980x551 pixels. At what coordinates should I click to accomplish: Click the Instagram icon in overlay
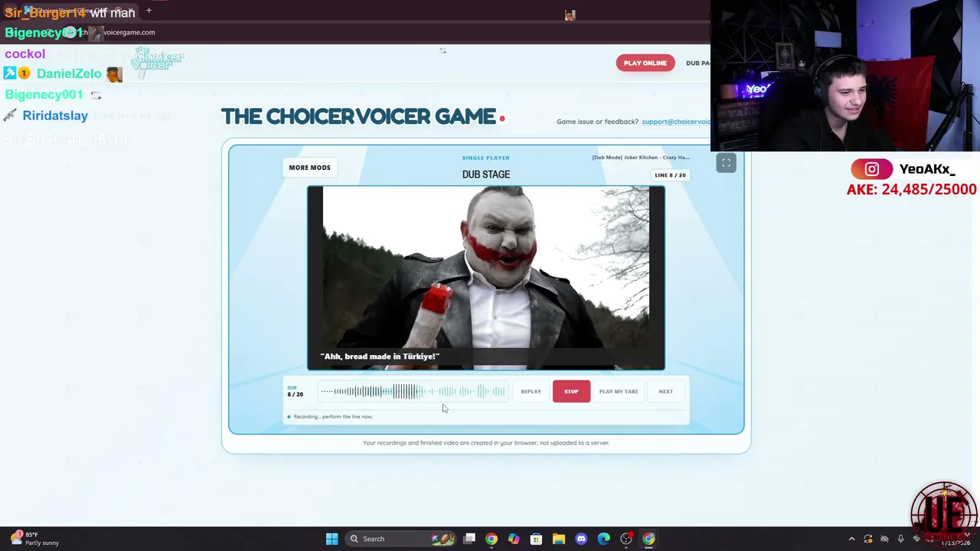pos(871,169)
